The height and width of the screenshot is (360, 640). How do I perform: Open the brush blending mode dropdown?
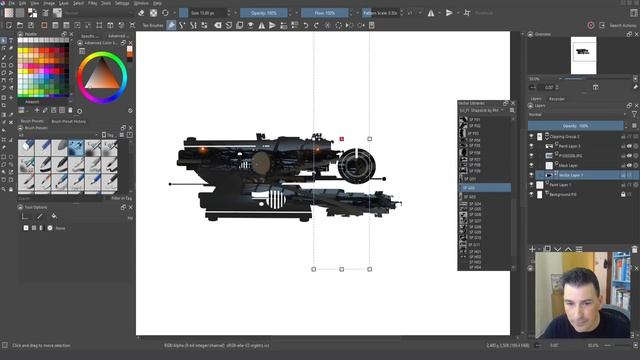pos(99,13)
